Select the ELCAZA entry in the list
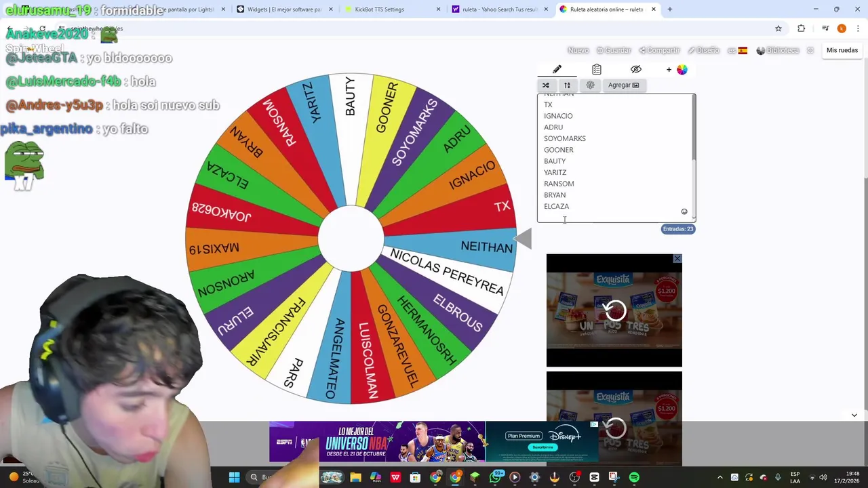Image resolution: width=868 pixels, height=488 pixels. coord(556,206)
